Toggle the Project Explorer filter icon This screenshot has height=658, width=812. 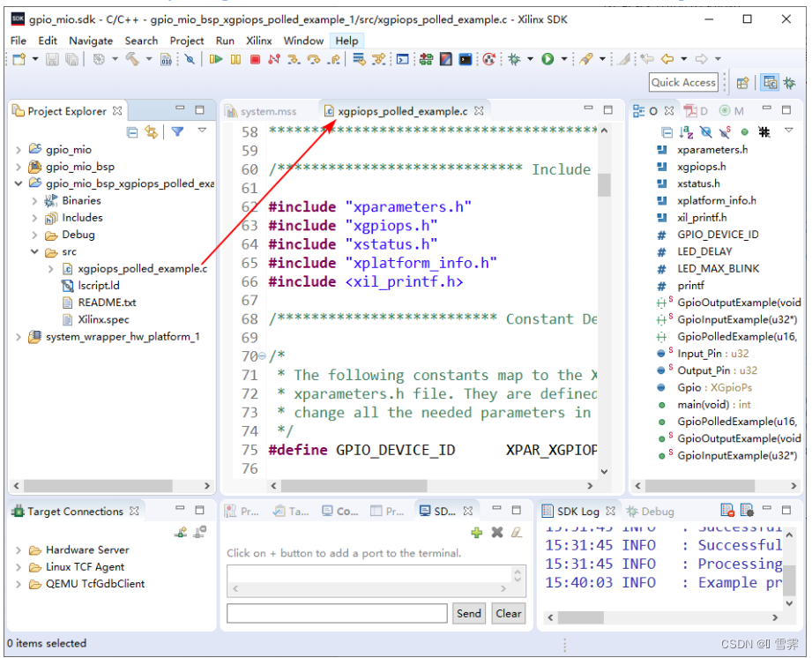[177, 132]
